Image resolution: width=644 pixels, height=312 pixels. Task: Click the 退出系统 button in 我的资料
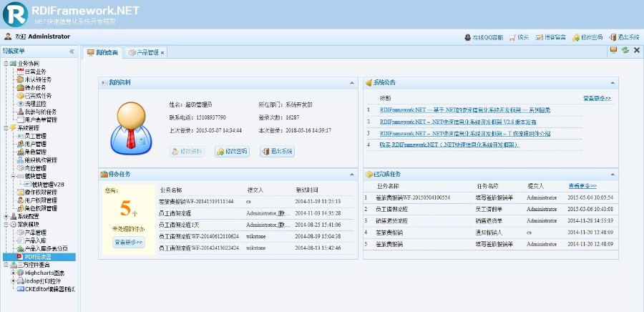click(277, 151)
